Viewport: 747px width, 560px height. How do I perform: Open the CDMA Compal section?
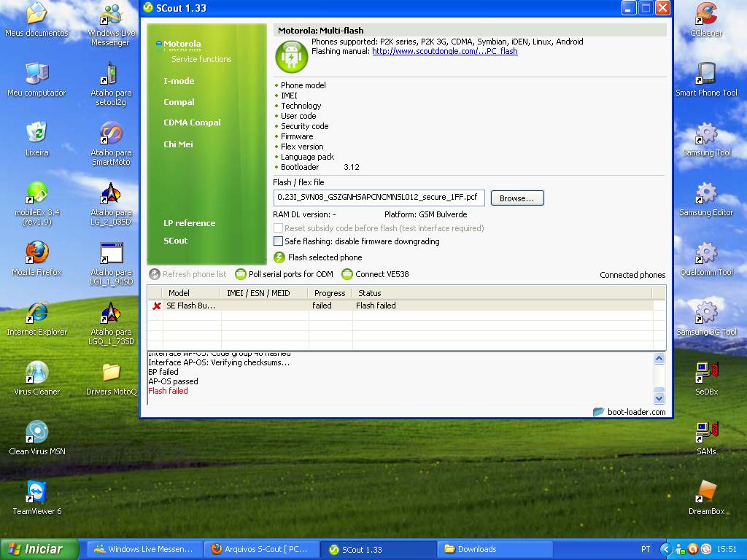coord(192,122)
